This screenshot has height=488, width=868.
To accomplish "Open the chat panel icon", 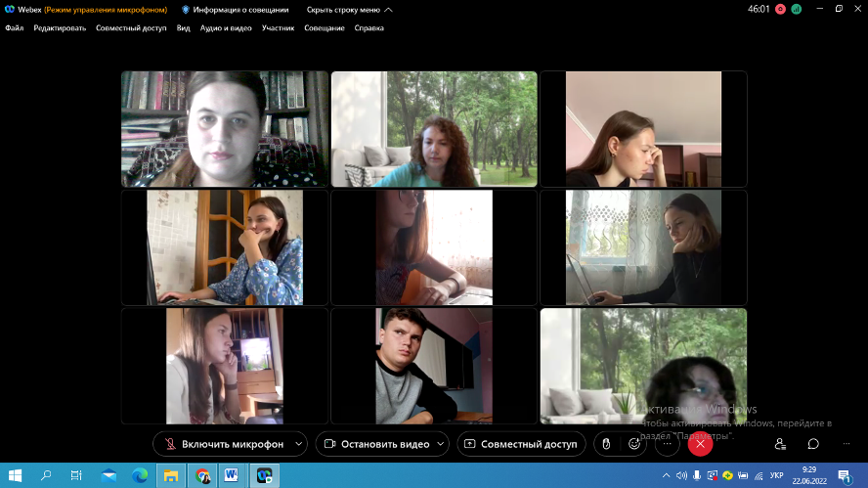I will point(812,444).
